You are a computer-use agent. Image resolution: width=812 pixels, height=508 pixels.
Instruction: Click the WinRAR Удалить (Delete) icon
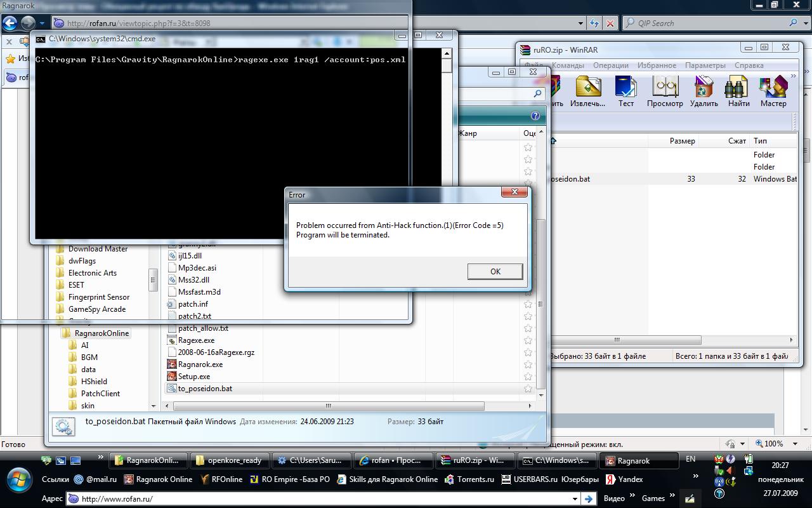(704, 92)
